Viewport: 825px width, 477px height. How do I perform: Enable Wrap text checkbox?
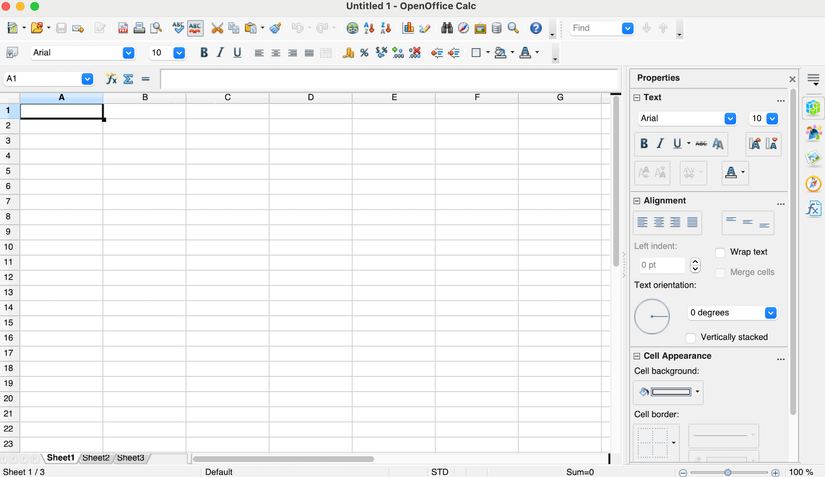coord(720,252)
